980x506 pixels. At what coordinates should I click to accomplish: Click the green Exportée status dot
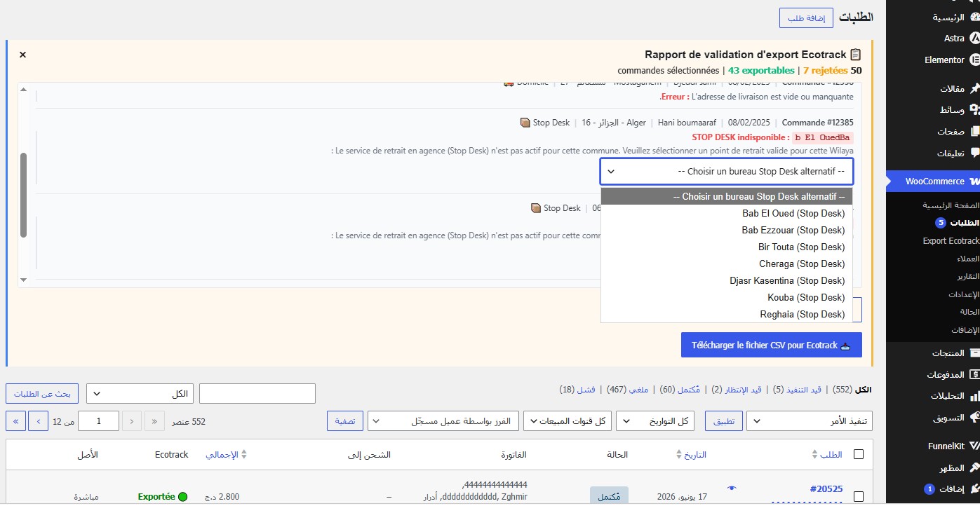182,496
